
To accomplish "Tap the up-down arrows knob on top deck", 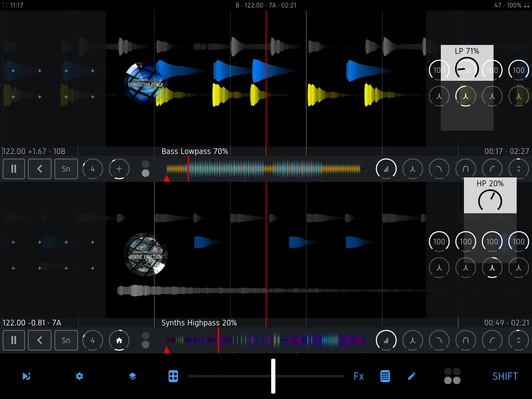I will [x=518, y=169].
